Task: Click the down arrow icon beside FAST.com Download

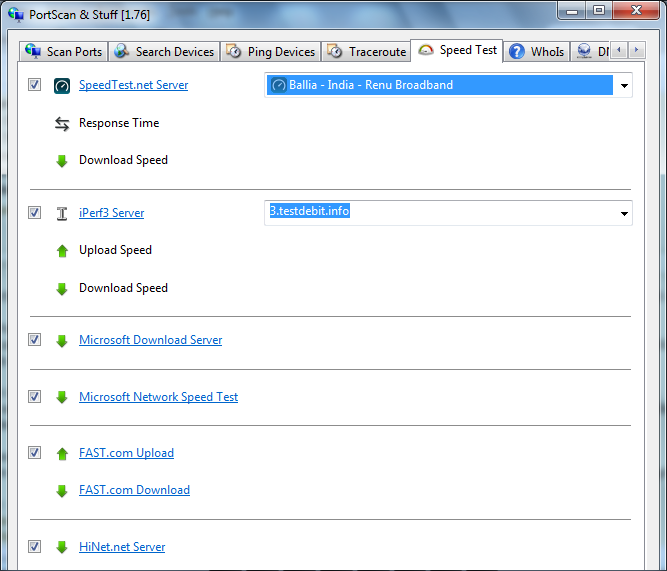Action: pos(62,491)
